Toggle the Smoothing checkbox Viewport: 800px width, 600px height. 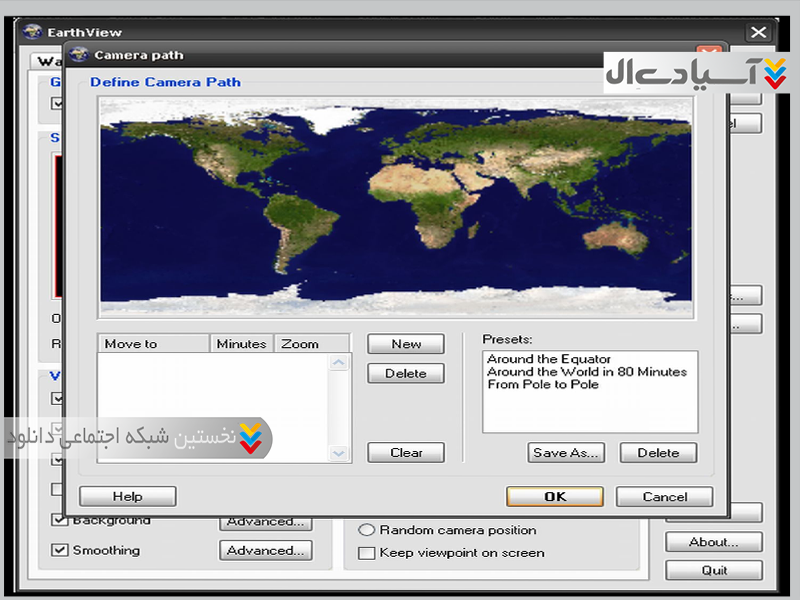pos(59,550)
